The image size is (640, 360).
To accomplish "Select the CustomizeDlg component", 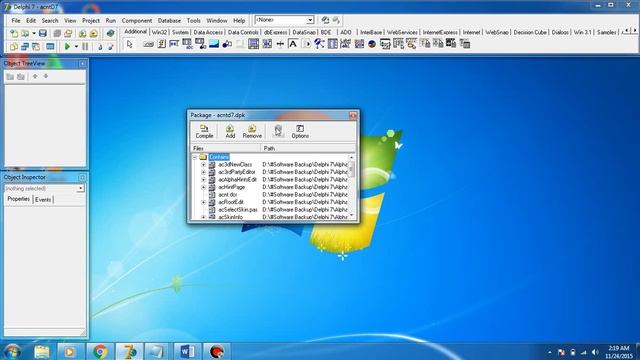I will pyautogui.click(x=464, y=44).
